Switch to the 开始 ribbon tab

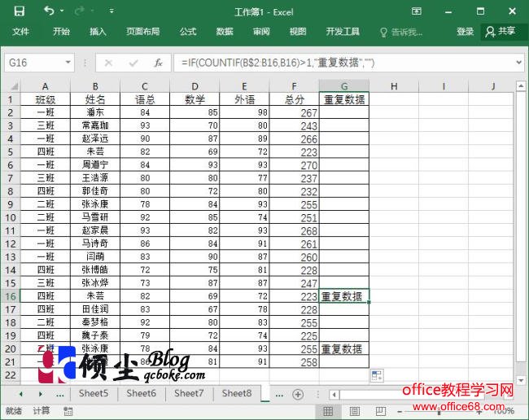click(61, 32)
